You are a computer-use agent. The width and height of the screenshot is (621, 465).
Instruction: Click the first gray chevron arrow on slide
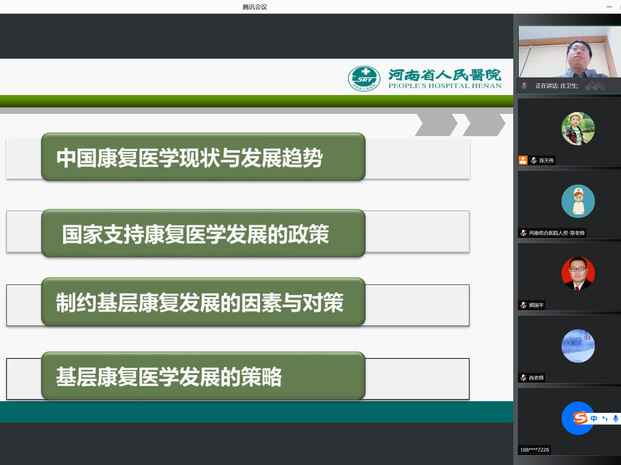click(436, 124)
